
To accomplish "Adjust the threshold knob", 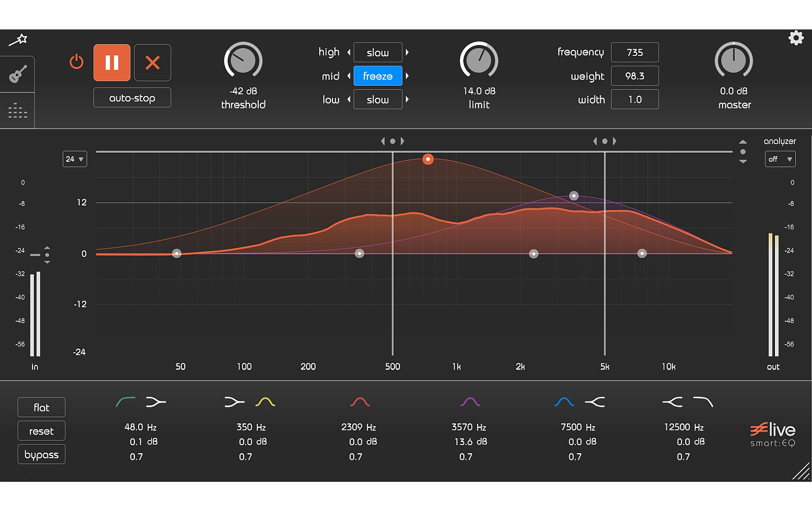I will click(x=243, y=60).
